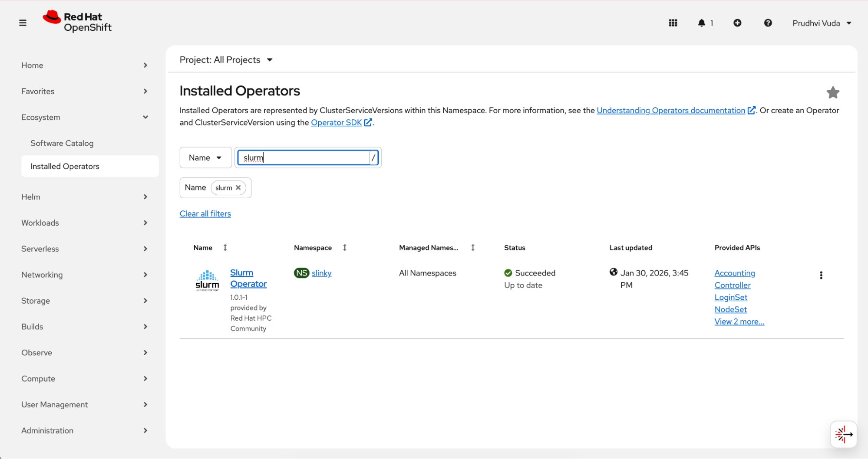868x459 pixels.
Task: Open the Project: All Projects dropdown
Action: click(x=226, y=60)
